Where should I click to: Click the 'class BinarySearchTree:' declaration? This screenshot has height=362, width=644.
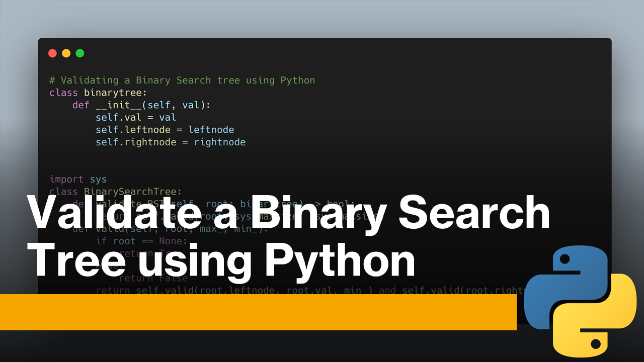click(115, 192)
